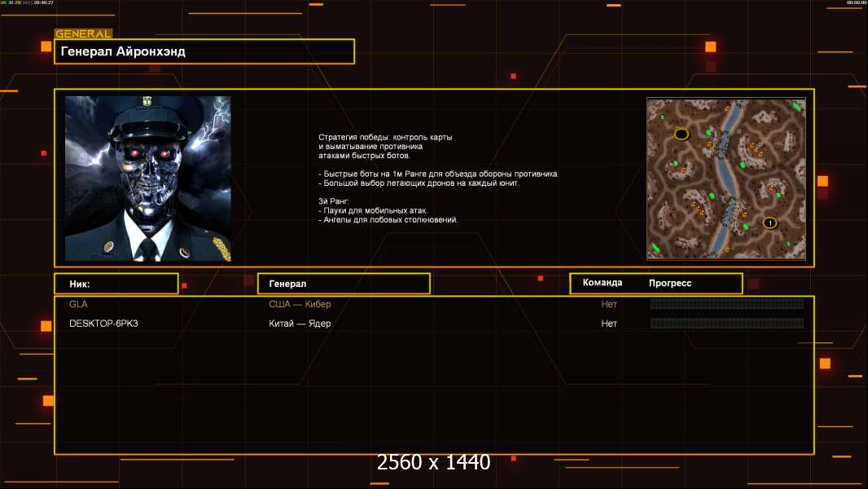The height and width of the screenshot is (489, 868).
Task: Click the General Ironhand portrait image
Action: [x=148, y=178]
